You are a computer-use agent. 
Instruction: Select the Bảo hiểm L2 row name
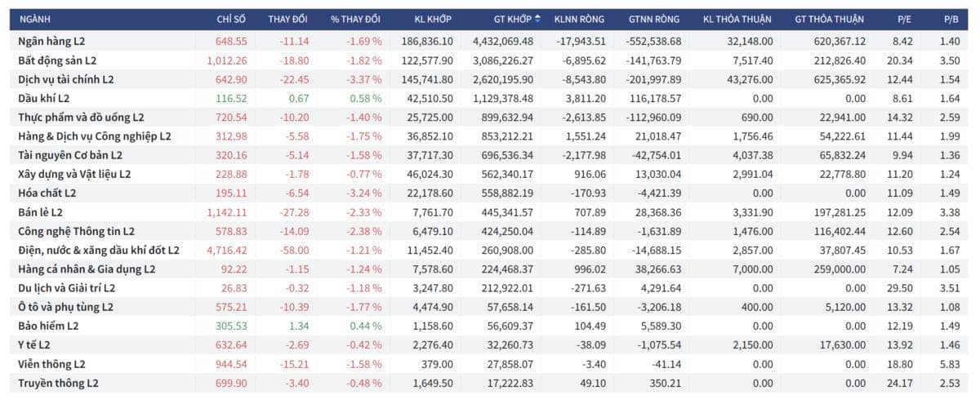tap(48, 326)
